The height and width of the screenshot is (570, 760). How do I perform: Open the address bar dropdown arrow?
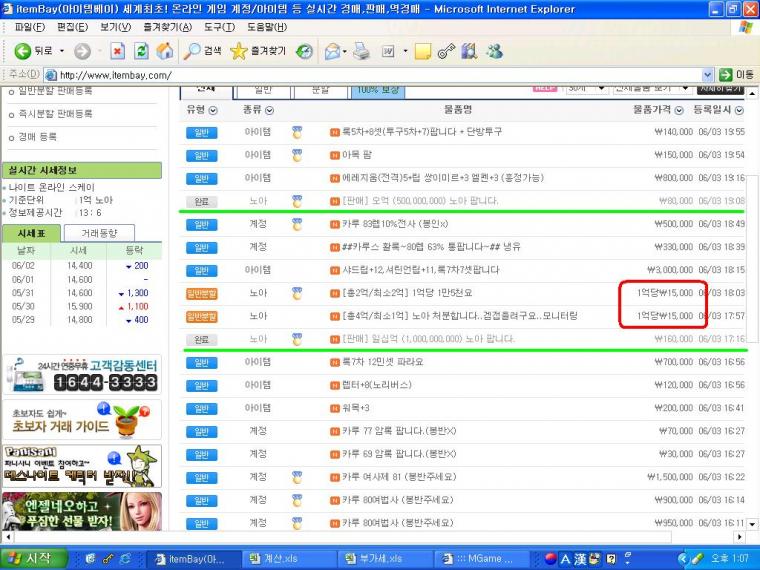pyautogui.click(x=707, y=75)
